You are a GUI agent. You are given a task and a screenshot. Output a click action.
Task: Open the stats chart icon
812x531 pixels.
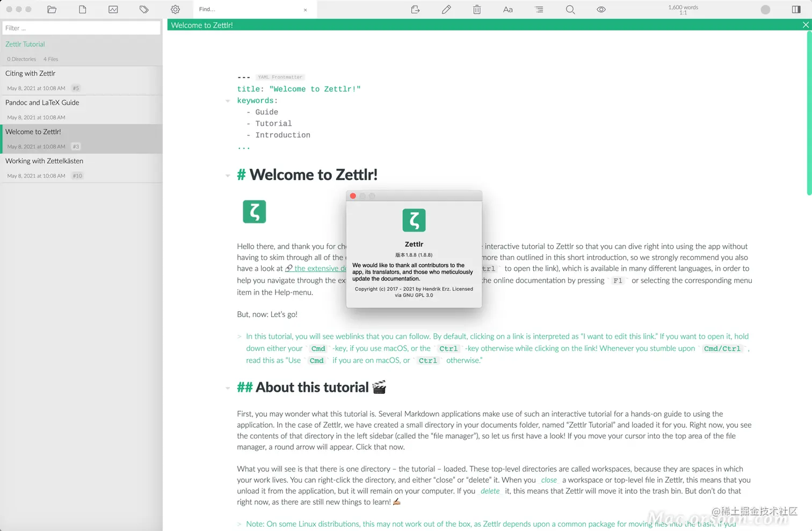(113, 9)
